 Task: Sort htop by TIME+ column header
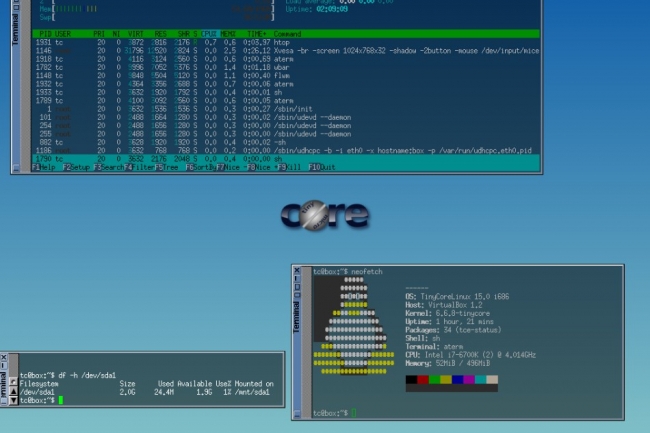point(257,34)
